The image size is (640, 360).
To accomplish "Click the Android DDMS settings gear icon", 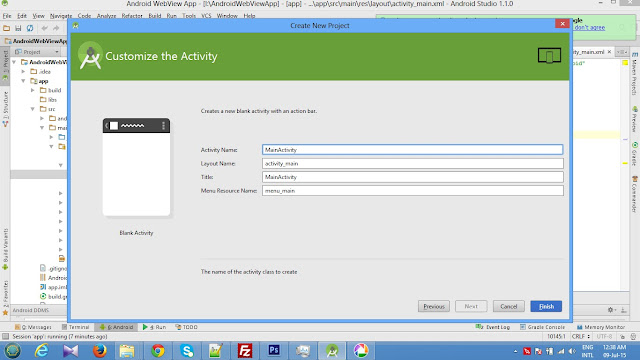I will point(610,310).
